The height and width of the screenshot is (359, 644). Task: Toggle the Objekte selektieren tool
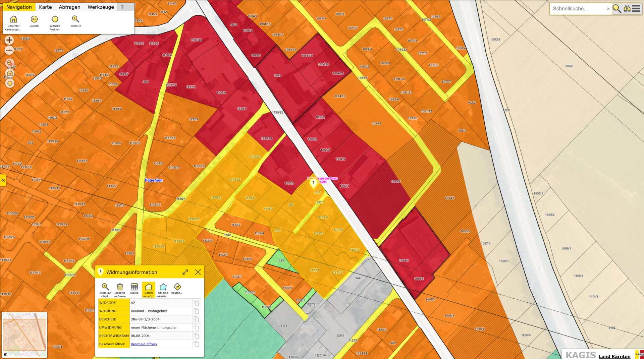pos(163,287)
